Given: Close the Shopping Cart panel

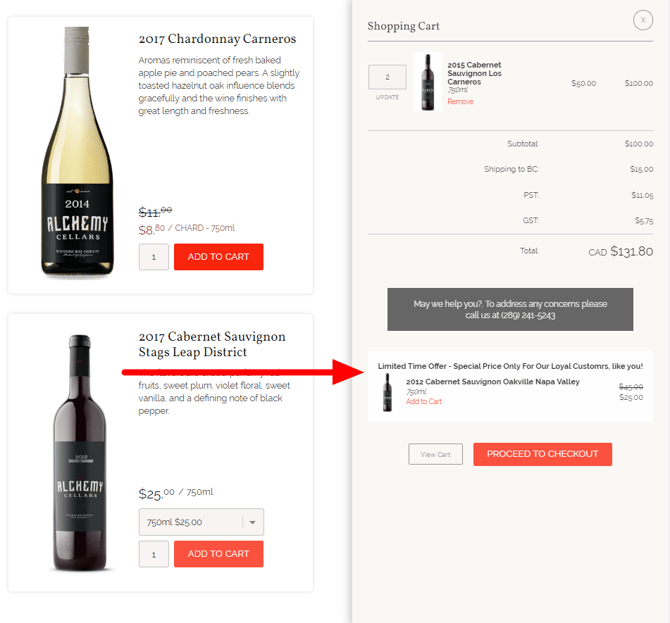Looking at the screenshot, I should (643, 19).
